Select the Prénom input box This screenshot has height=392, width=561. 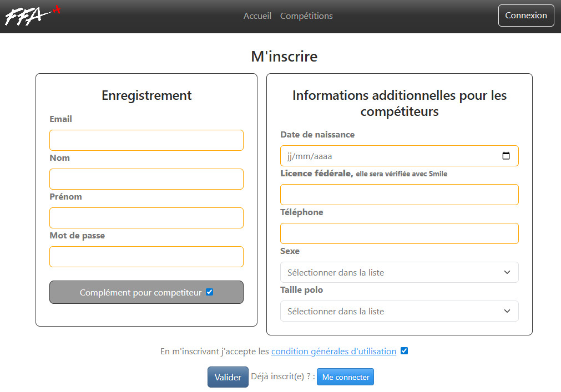tap(146, 218)
